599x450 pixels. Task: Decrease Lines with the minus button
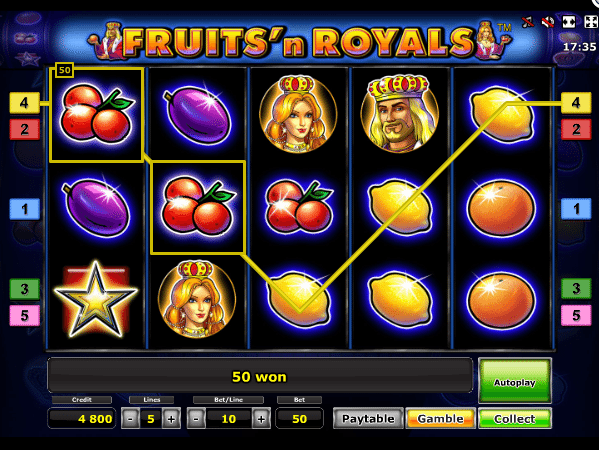[130, 419]
